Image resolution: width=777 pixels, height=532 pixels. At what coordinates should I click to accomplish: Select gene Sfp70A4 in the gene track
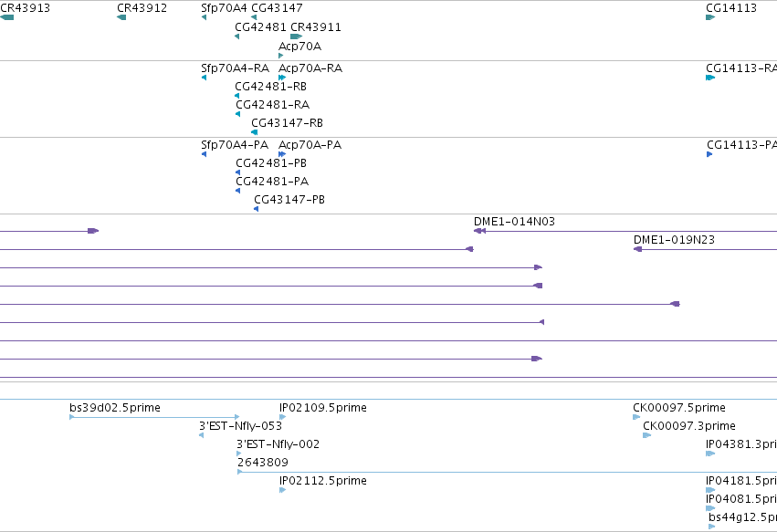pyautogui.click(x=224, y=8)
